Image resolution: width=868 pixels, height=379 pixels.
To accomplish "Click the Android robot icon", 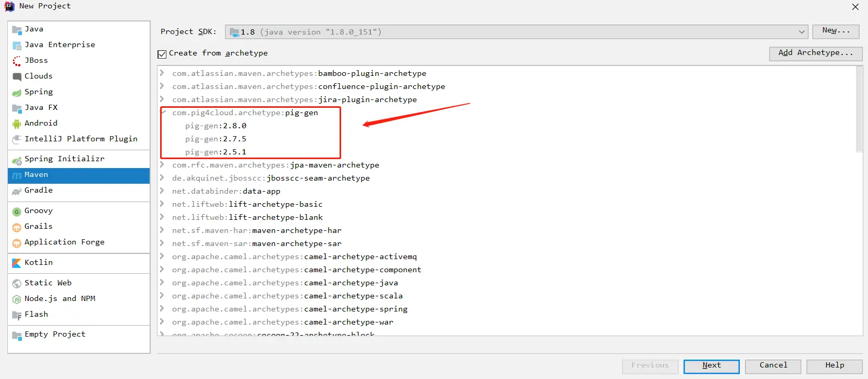I will point(17,124).
